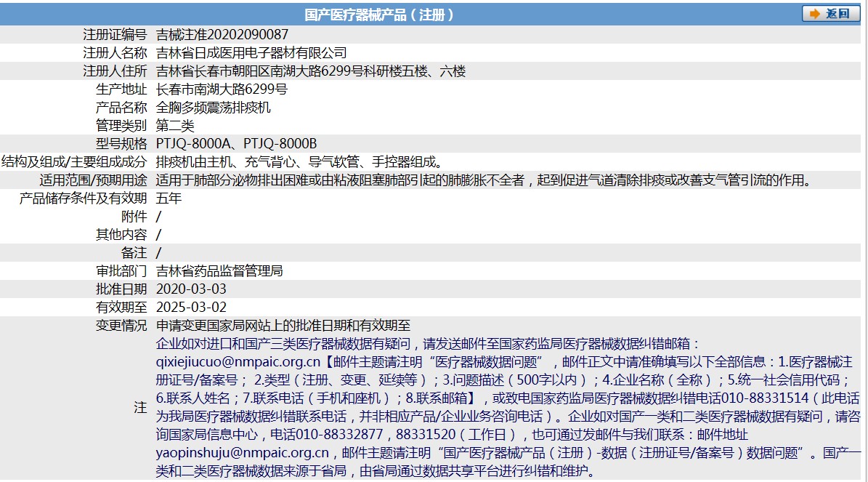Click the 批准日期 label
Screen dimensions: 868x482
[121, 289]
